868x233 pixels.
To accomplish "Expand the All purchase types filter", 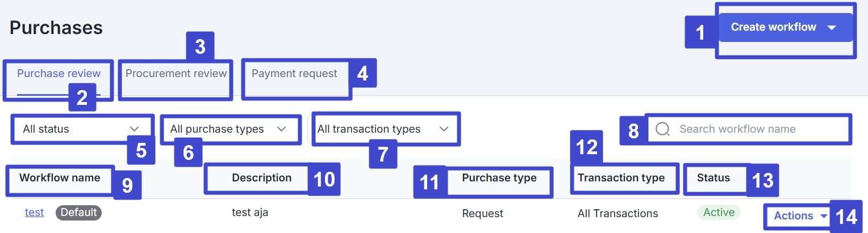I will tap(228, 129).
